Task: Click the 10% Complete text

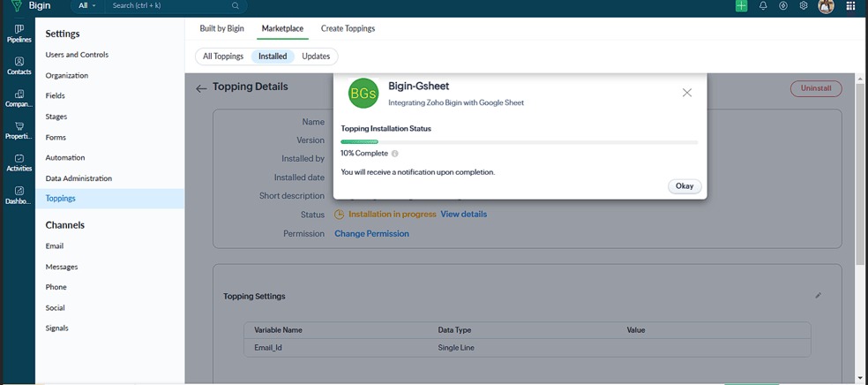Action: (x=364, y=154)
